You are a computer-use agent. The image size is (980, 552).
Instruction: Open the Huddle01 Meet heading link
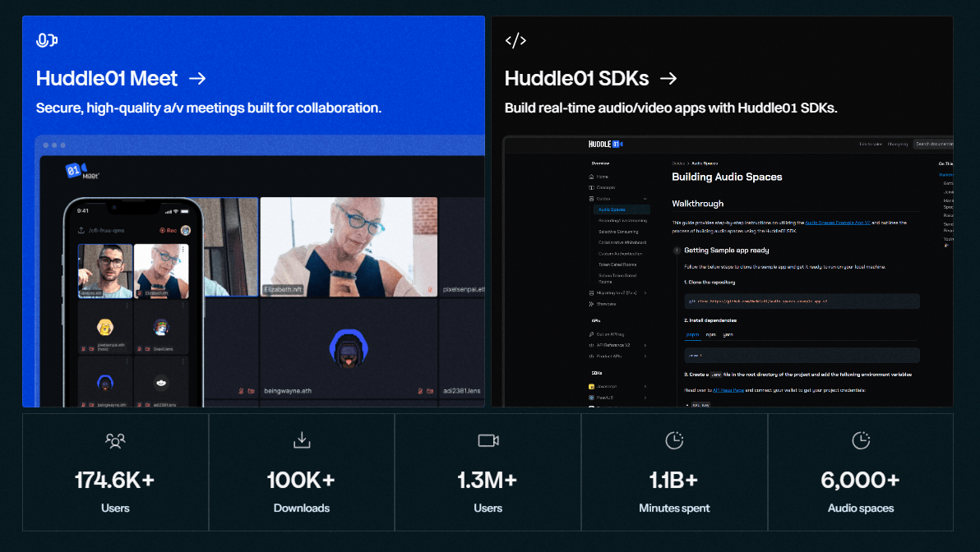pos(107,79)
